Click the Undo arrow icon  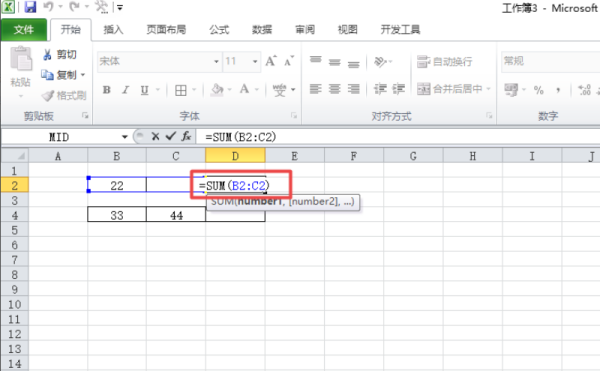tap(49, 7)
